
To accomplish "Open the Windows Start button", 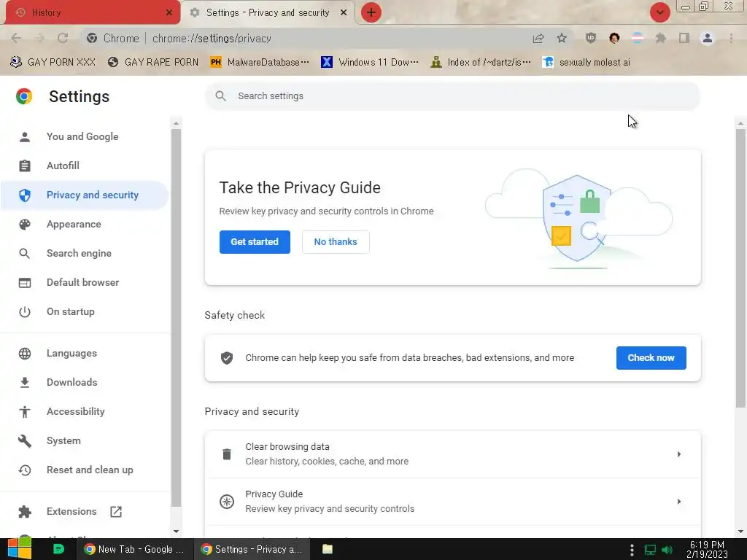I will pos(20,549).
